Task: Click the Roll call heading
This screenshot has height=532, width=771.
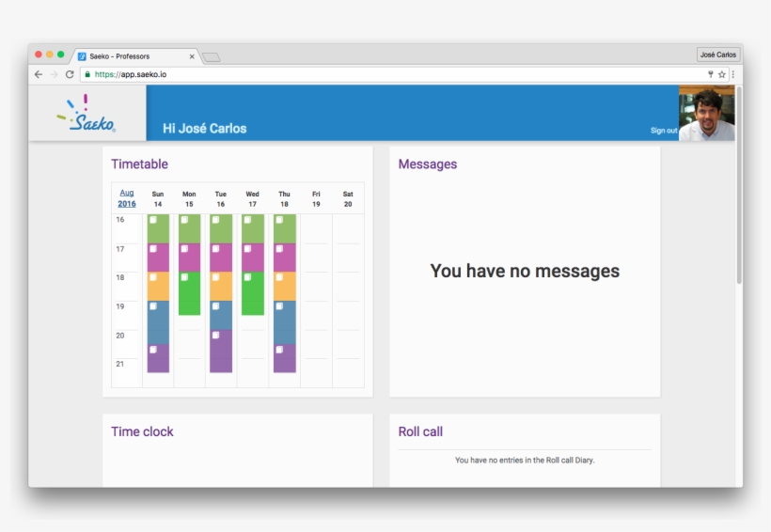Action: 420,431
